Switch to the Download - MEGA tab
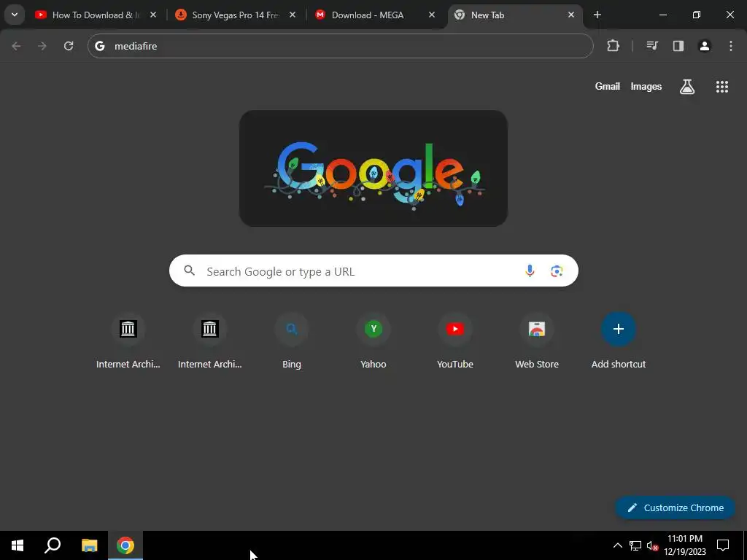The height and width of the screenshot is (560, 747). (376, 15)
